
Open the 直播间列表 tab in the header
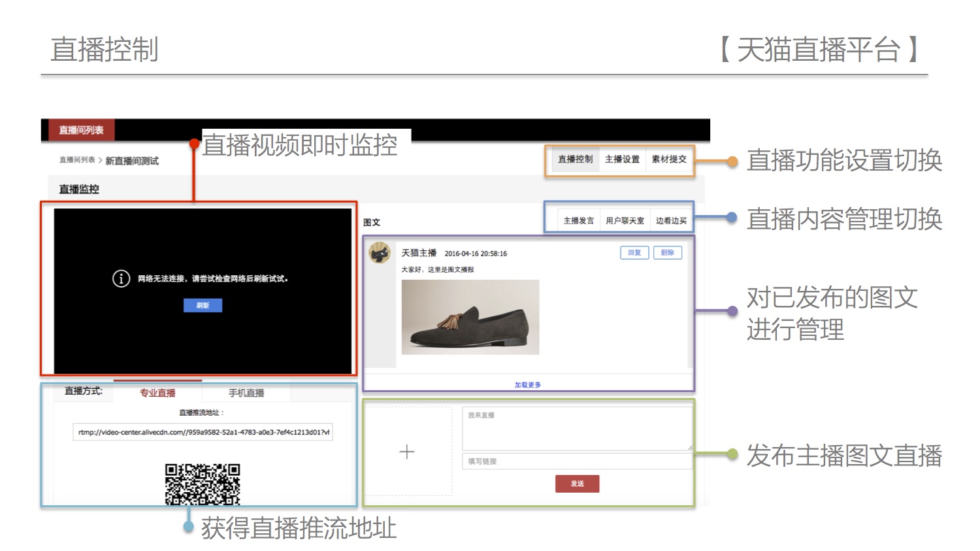(81, 130)
